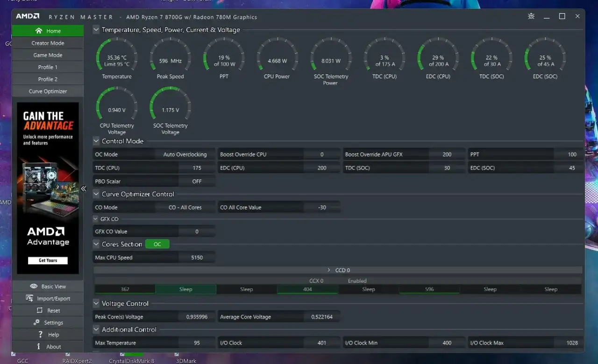Select the core showing 362
Screen dimensions: 598x364
point(125,289)
